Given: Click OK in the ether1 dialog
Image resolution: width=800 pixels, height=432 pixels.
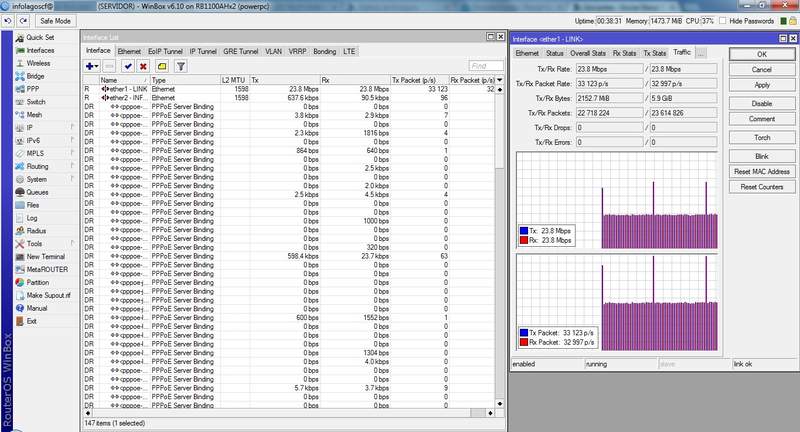Looking at the screenshot, I should pos(762,54).
